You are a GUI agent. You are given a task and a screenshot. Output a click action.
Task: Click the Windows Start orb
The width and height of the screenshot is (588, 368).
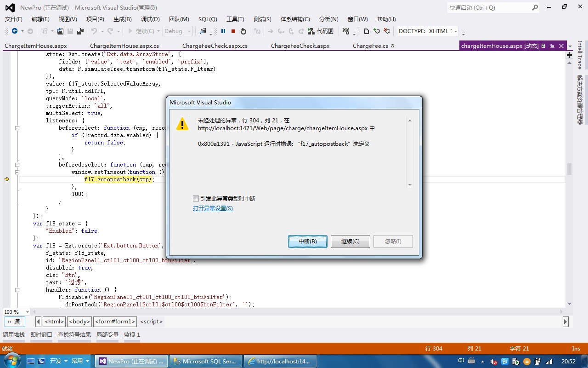(x=11, y=361)
